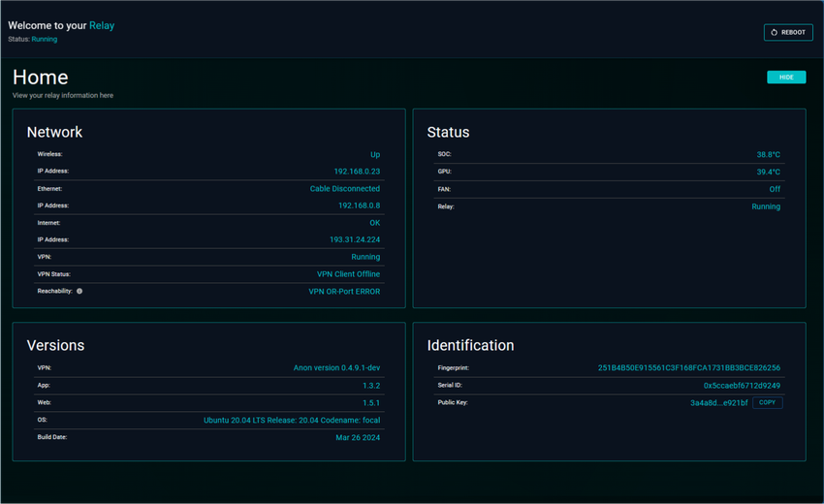The height and width of the screenshot is (504, 824).
Task: Select the Serial ID 0x5ccaebf6712d9249
Action: [x=742, y=386]
